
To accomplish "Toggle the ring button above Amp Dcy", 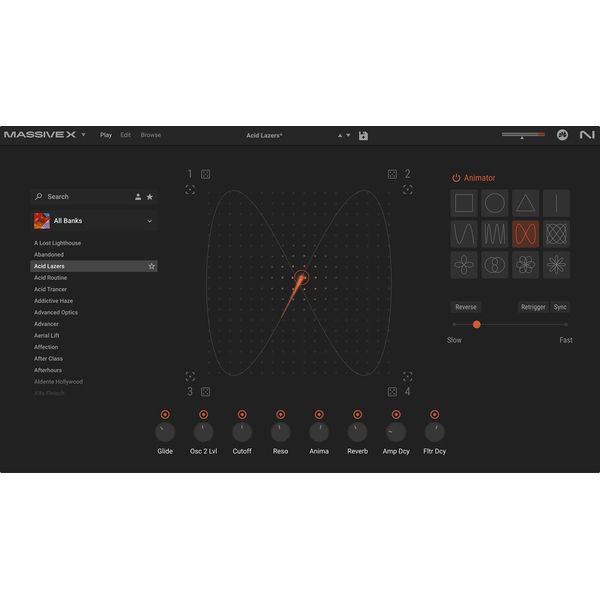I will (x=396, y=414).
